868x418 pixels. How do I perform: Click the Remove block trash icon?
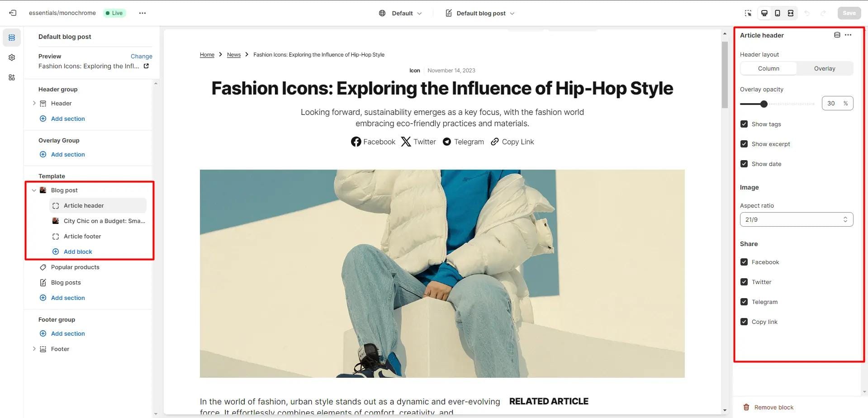(x=746, y=407)
